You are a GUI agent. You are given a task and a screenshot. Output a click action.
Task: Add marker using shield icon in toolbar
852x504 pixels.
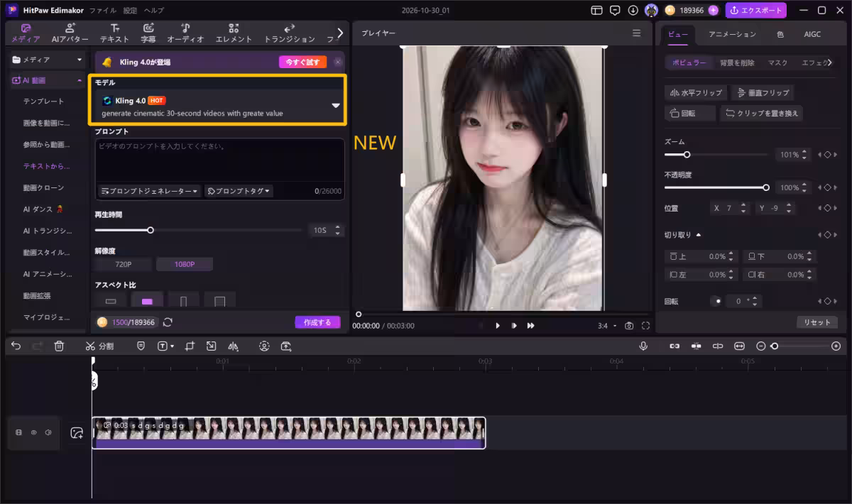click(x=141, y=346)
